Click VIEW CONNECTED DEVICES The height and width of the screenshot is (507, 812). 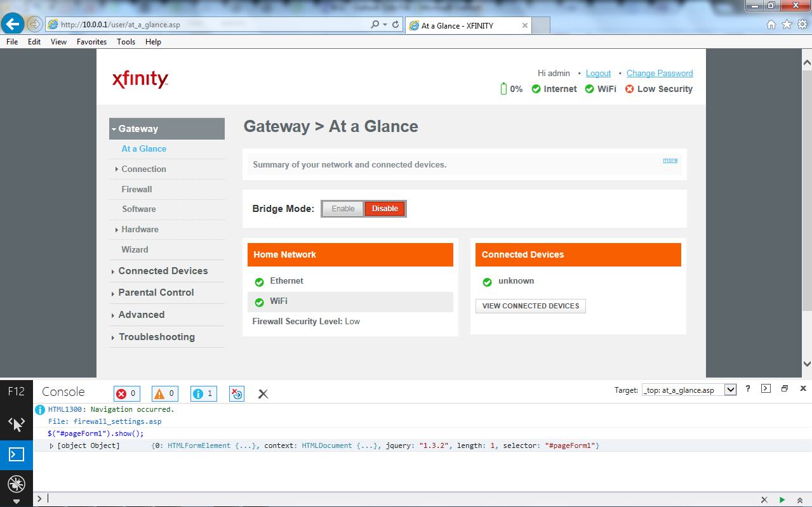530,305
